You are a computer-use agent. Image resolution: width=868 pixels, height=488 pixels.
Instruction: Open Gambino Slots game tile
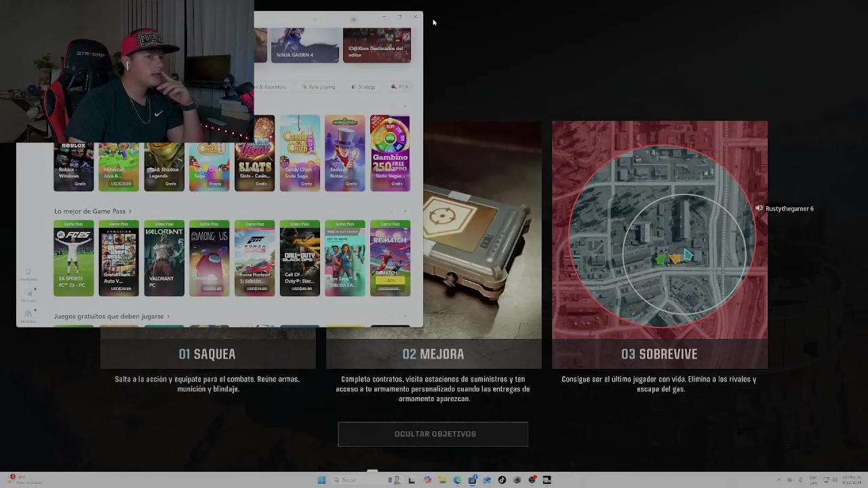pos(390,153)
